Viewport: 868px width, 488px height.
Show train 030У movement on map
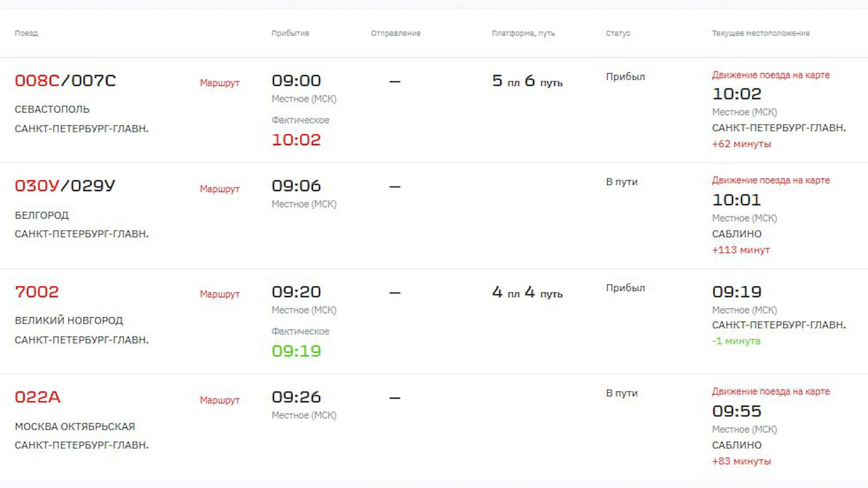tap(771, 180)
